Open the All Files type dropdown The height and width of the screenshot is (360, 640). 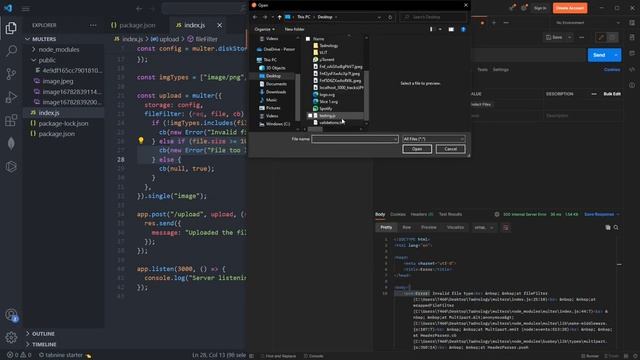[433, 139]
